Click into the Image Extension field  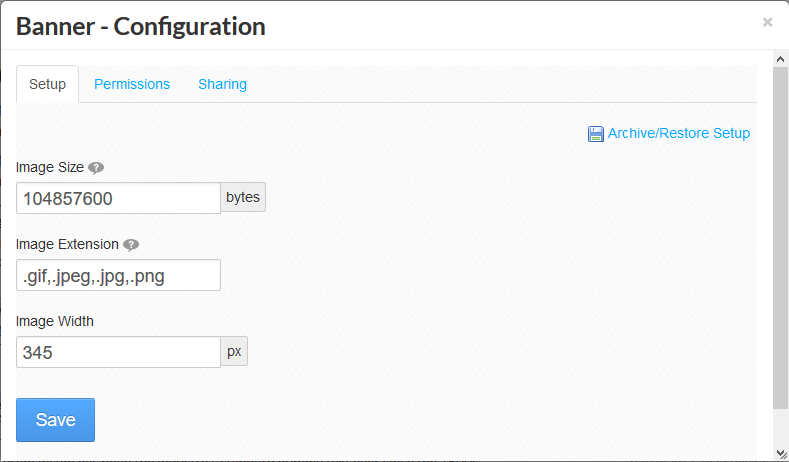click(118, 275)
